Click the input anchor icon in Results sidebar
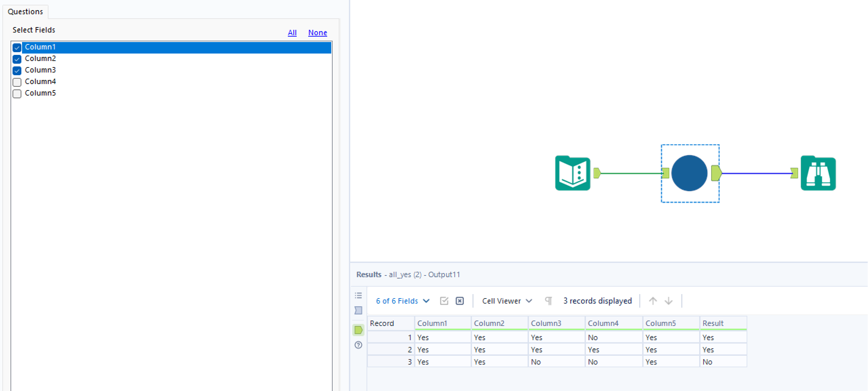Image resolution: width=868 pixels, height=391 pixels. point(358,310)
